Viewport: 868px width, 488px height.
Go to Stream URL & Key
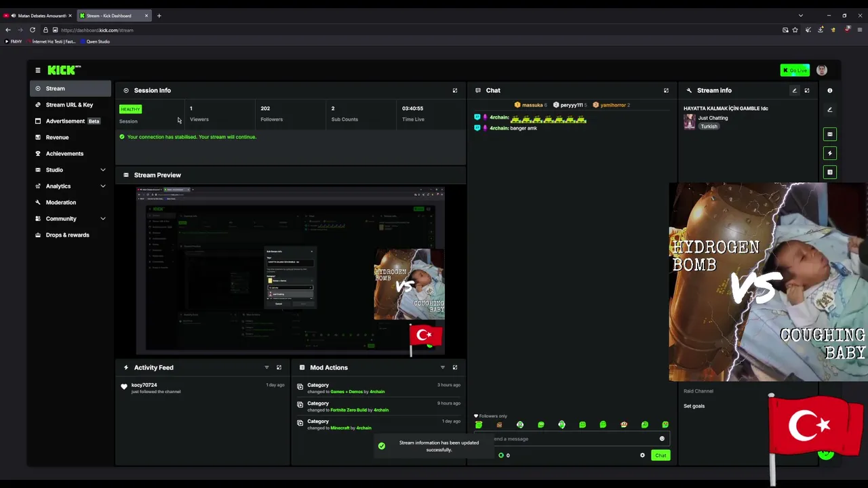[x=71, y=105]
